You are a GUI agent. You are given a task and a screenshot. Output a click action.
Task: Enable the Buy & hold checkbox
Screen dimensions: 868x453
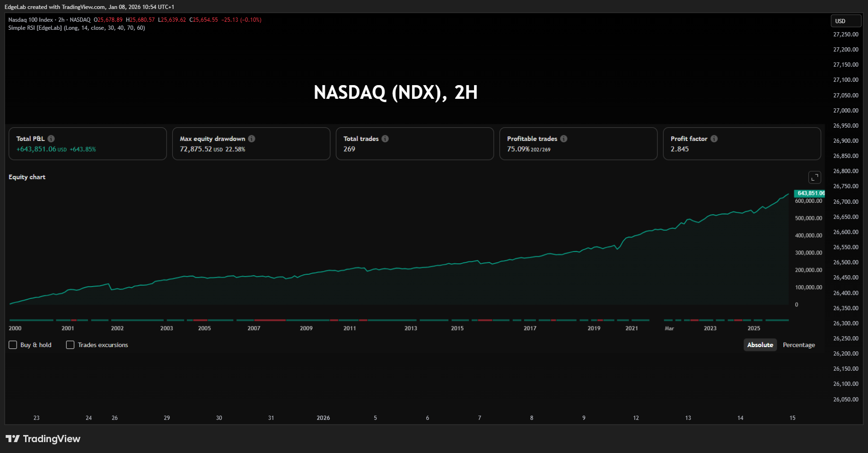(x=13, y=345)
